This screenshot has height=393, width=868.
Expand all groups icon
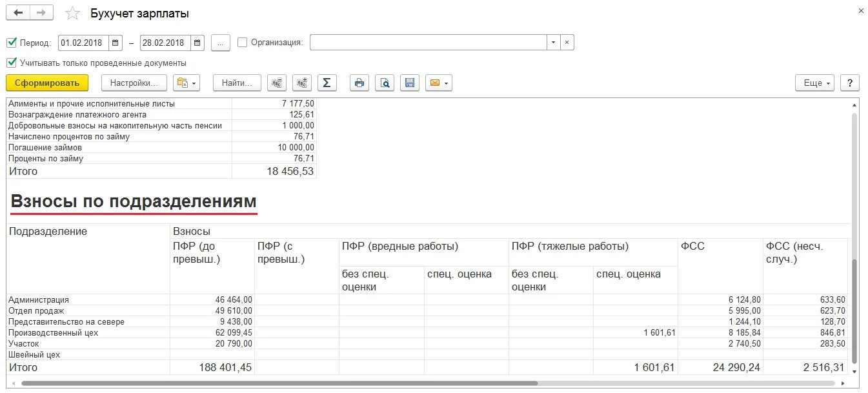point(302,83)
